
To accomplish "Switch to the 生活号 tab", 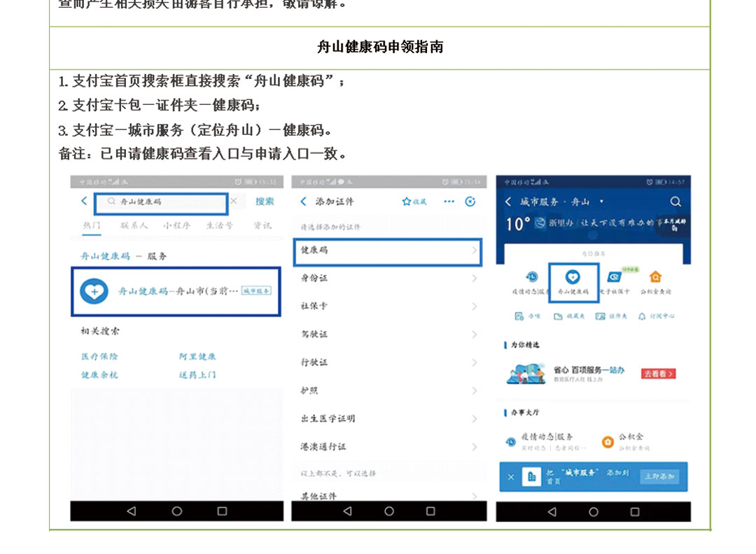I will 219,225.
